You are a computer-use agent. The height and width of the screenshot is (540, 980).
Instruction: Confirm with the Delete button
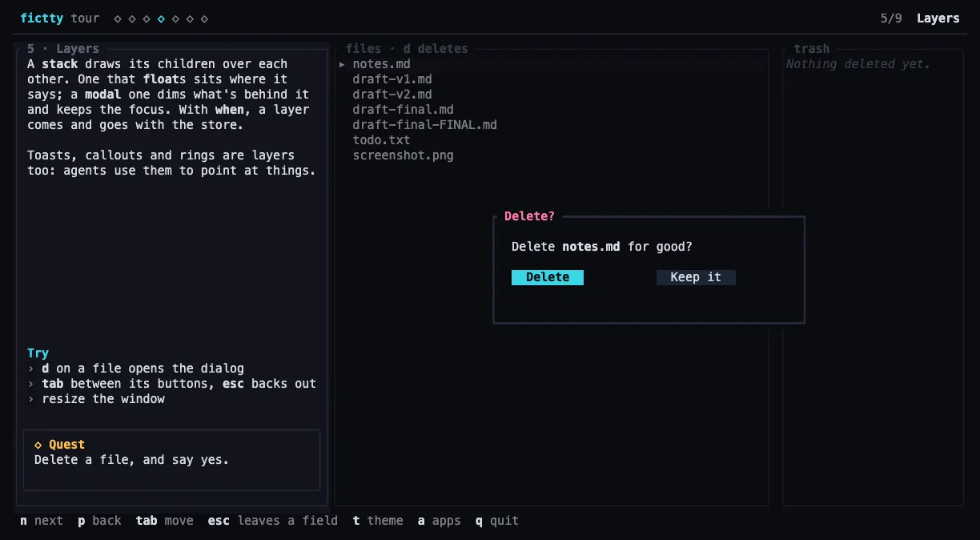tap(548, 277)
